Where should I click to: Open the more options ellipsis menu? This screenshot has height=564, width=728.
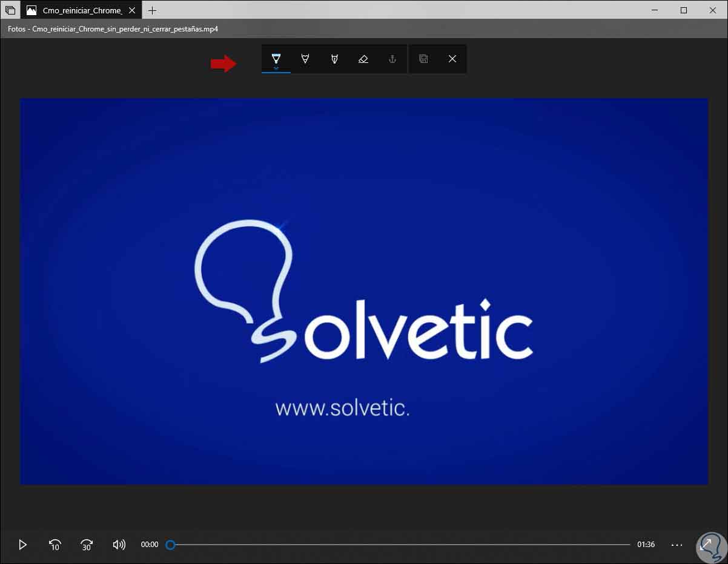(677, 545)
